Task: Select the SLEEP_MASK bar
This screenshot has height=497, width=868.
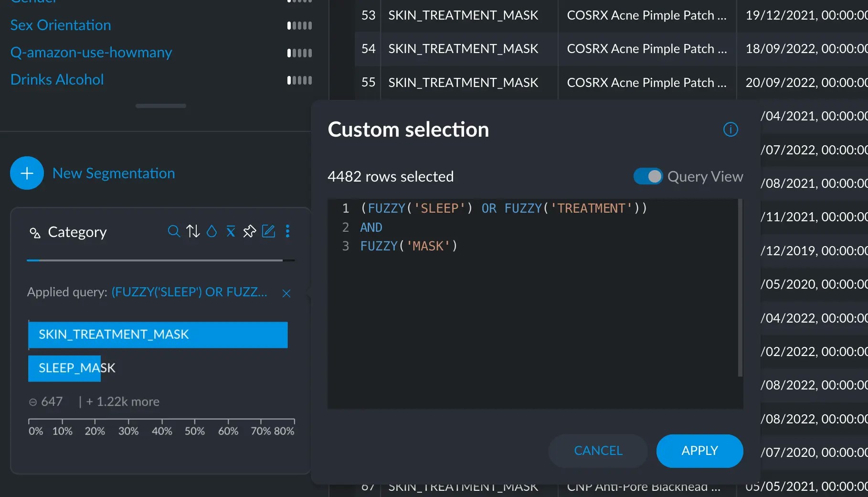Action: click(64, 368)
